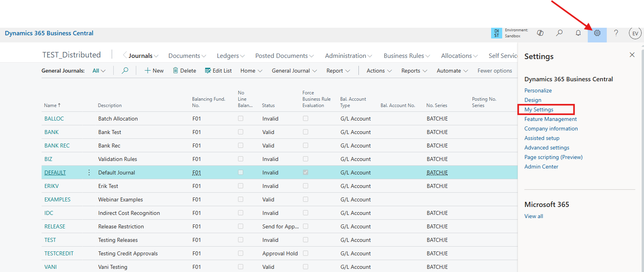Viewport: 644px width, 272px height.
Task: Click View all under Microsoft 365
Action: [x=533, y=216]
